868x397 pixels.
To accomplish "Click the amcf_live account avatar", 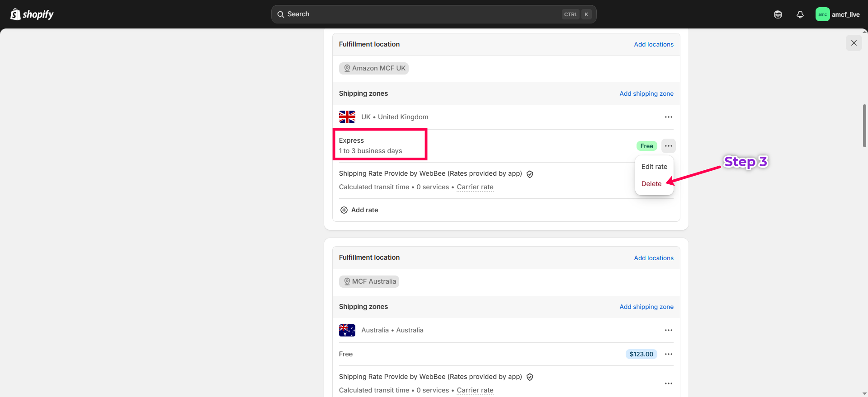I will 822,14.
